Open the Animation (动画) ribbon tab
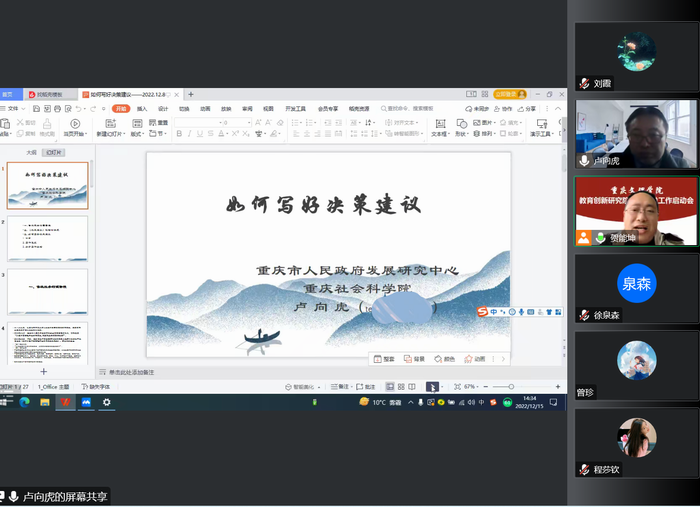Image resolution: width=700 pixels, height=507 pixels. point(205,108)
